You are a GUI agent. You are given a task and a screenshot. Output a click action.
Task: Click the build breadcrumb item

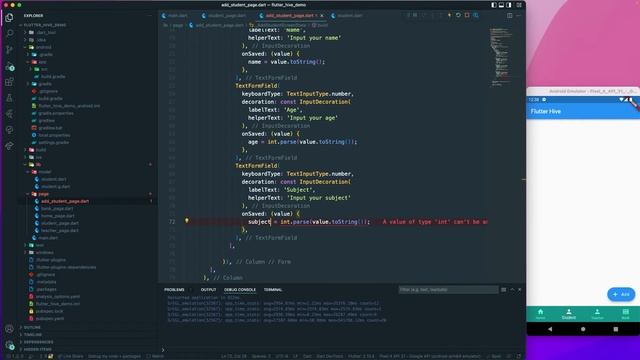[x=320, y=25]
